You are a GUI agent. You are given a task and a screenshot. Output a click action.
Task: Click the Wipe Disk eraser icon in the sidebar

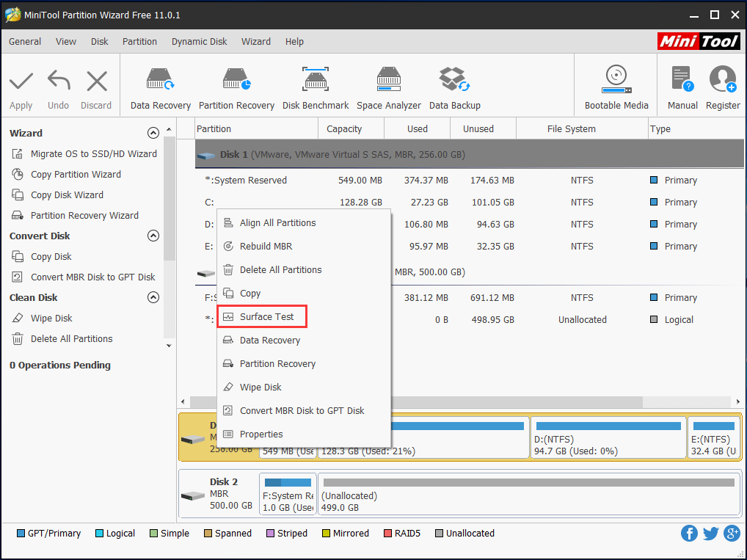pos(18,318)
